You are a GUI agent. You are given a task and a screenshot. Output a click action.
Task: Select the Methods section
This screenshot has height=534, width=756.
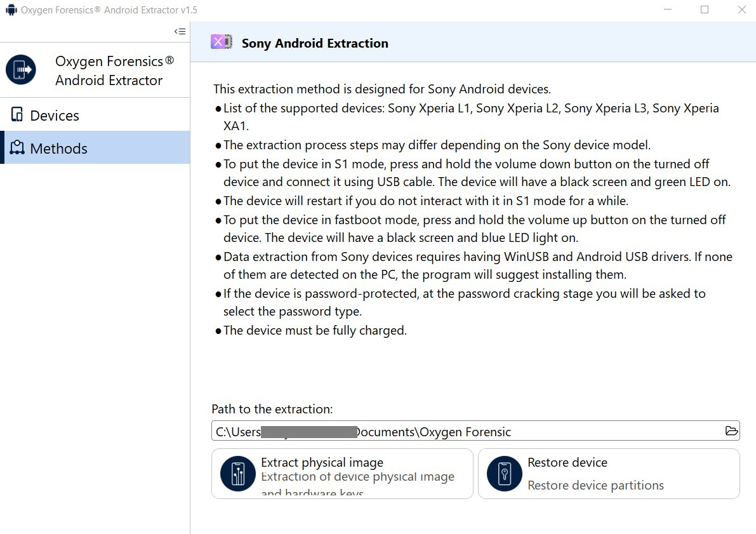click(95, 147)
